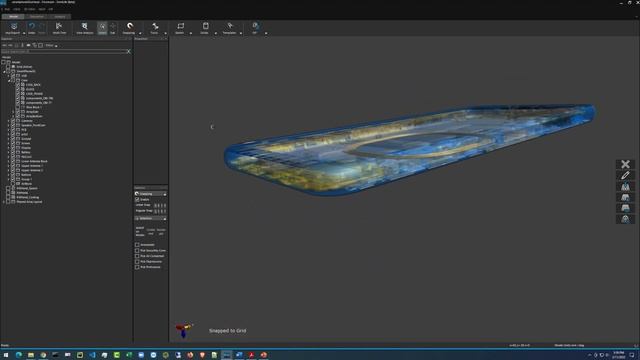This screenshot has height=360, width=640.
Task: Collapse the Snapping section in the options panel
Action: pos(164,194)
